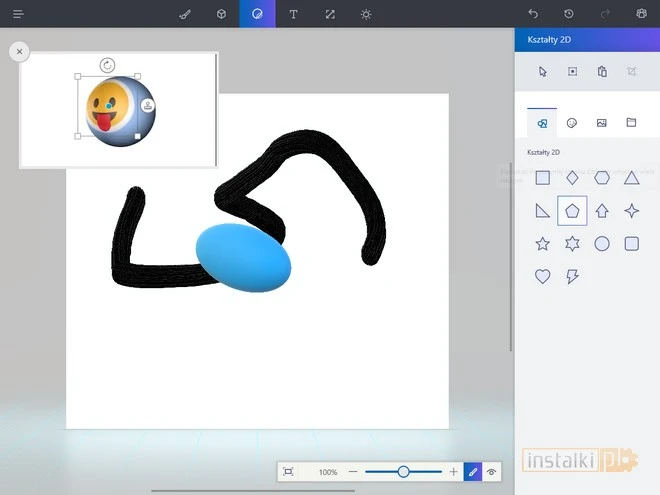This screenshot has width=660, height=495.
Task: Open the Text tool
Action: coord(293,14)
